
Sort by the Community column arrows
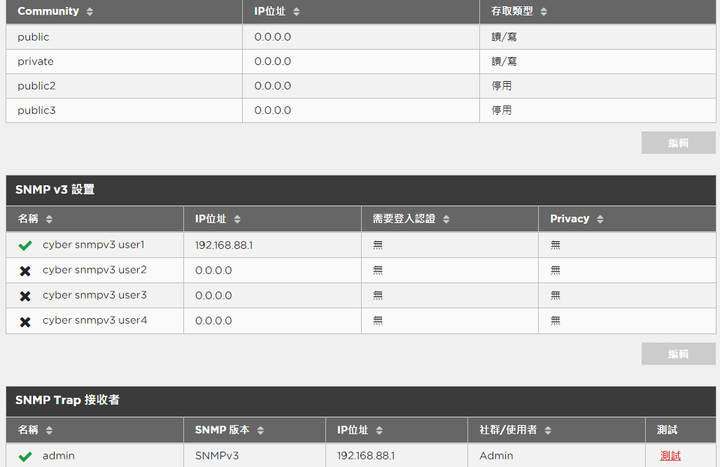coord(90,11)
